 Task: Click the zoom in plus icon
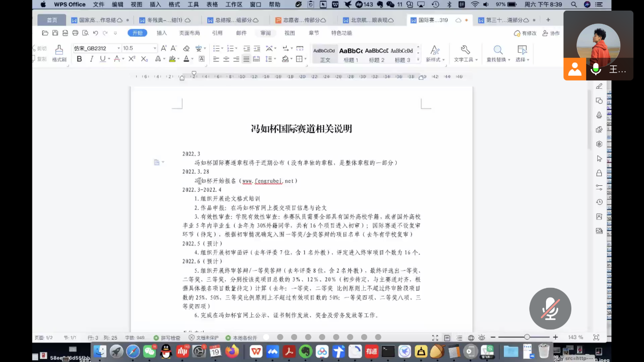click(x=555, y=338)
